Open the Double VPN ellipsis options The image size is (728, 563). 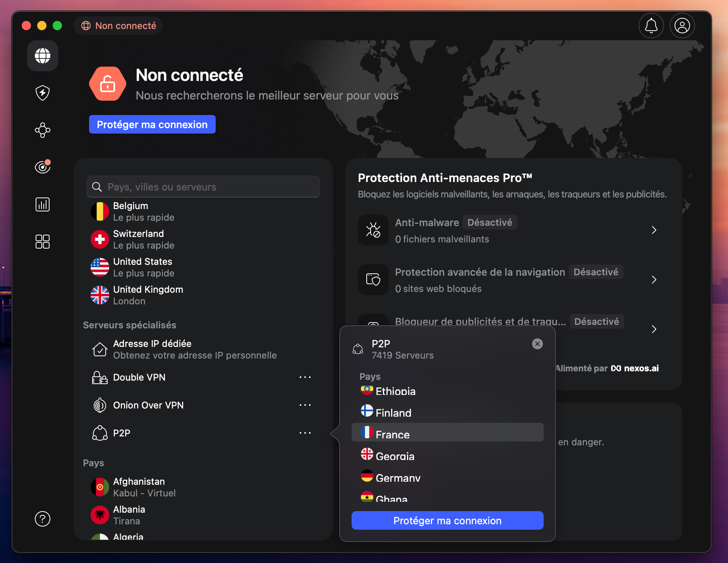306,377
